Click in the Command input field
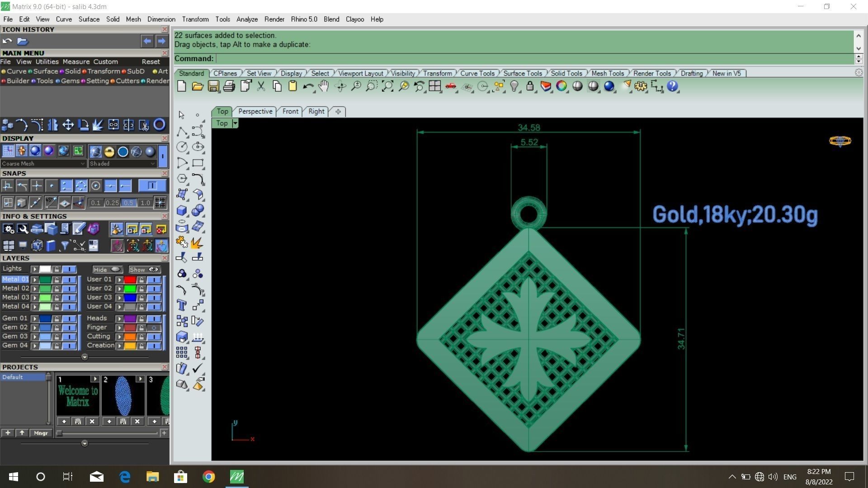 point(535,59)
